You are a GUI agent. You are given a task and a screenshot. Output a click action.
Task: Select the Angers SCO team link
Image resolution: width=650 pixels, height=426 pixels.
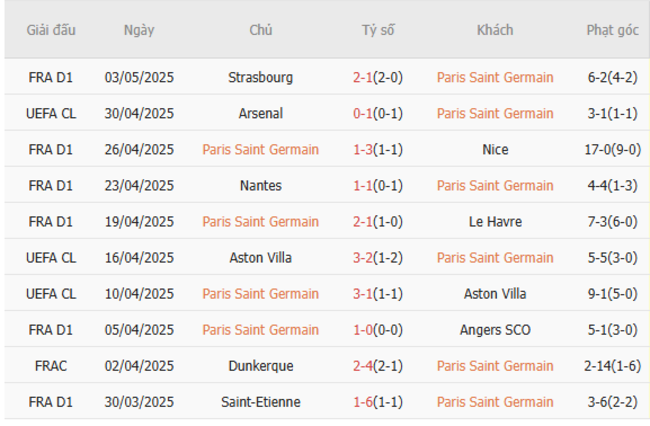click(494, 329)
